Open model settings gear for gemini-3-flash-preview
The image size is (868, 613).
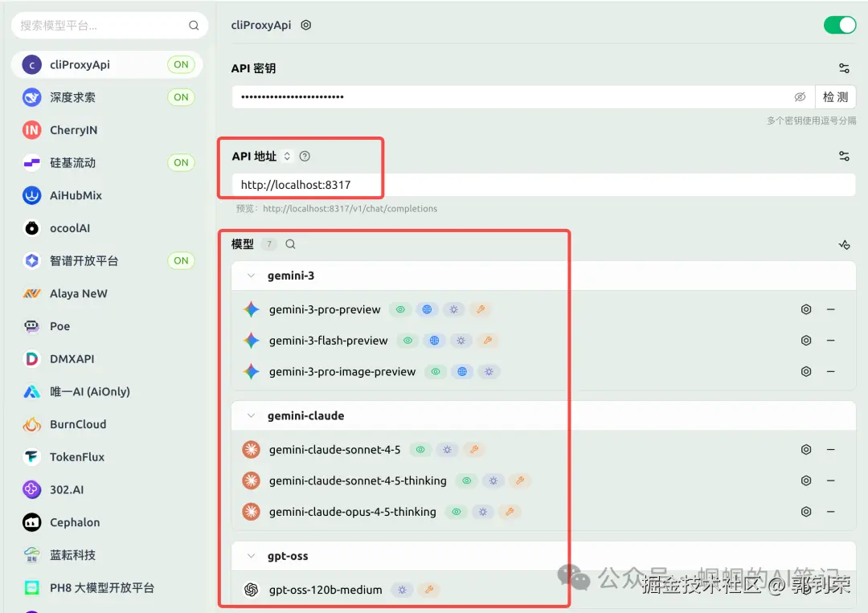click(x=806, y=340)
